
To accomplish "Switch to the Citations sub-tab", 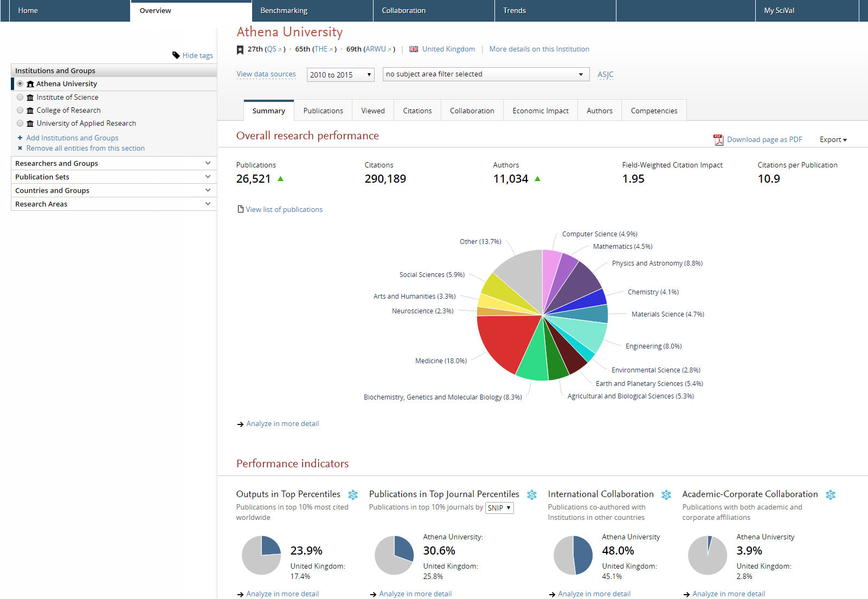I will coord(417,111).
